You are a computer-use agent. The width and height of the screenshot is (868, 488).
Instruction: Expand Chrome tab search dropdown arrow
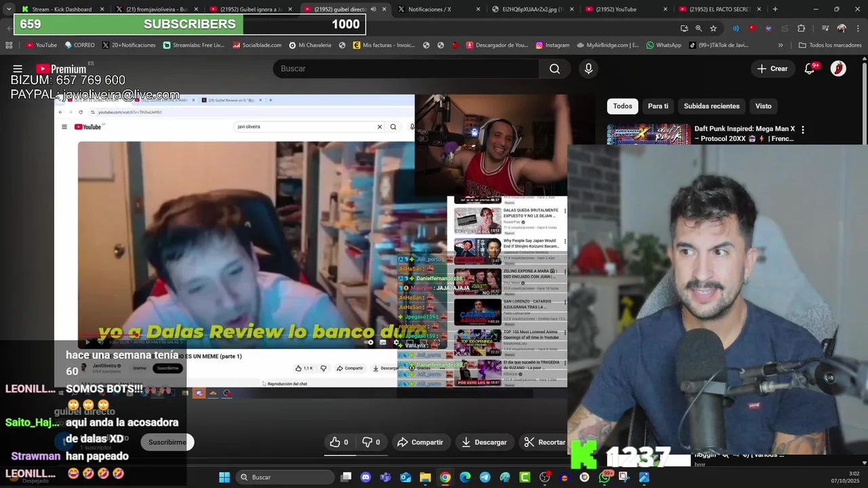click(x=8, y=9)
